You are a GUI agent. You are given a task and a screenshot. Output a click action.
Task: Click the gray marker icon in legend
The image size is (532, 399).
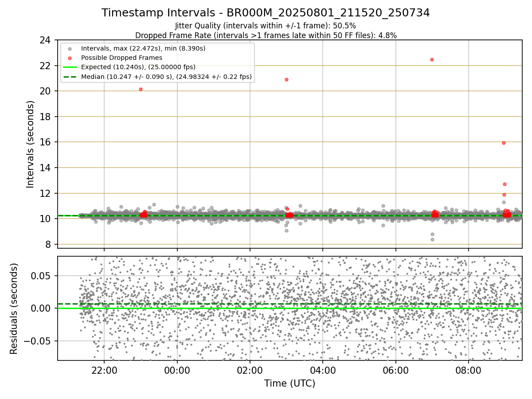[70, 49]
